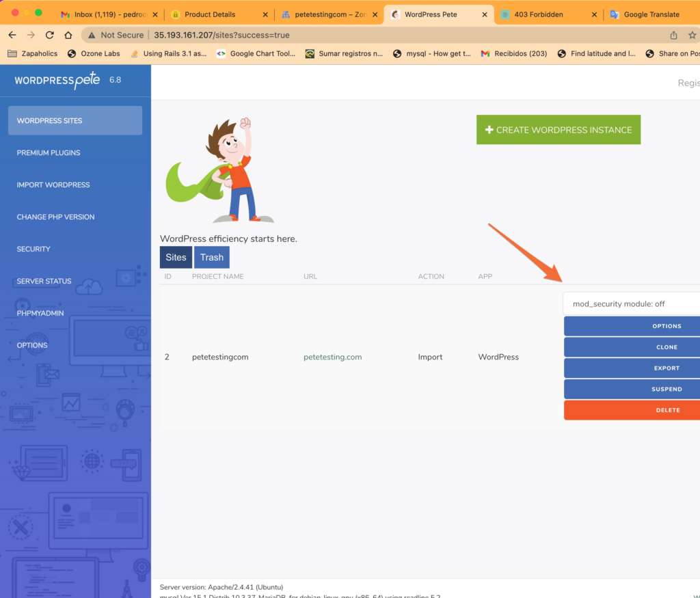Image resolution: width=700 pixels, height=598 pixels.
Task: Open the Zapaholics bookmark
Action: (36, 53)
